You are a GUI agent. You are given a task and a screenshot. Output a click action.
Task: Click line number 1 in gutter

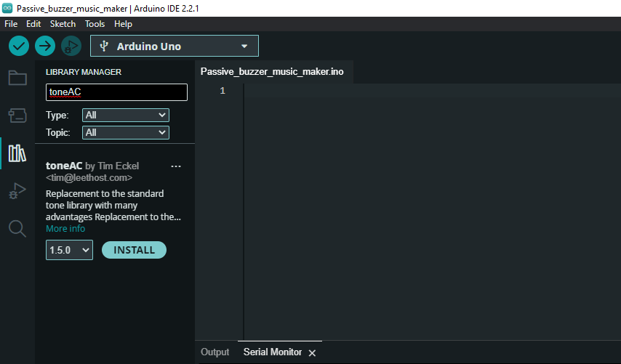click(223, 91)
